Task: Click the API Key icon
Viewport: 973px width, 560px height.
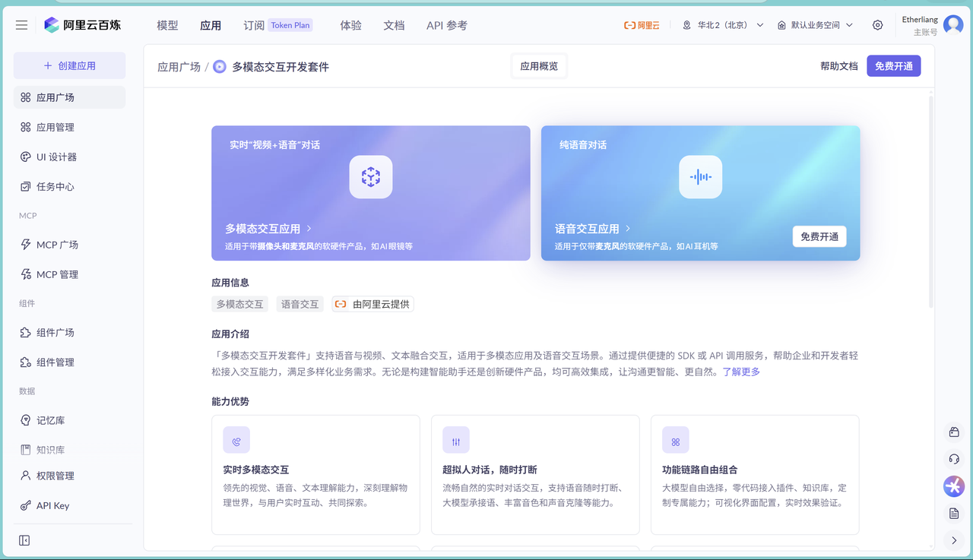Action: coord(26,505)
